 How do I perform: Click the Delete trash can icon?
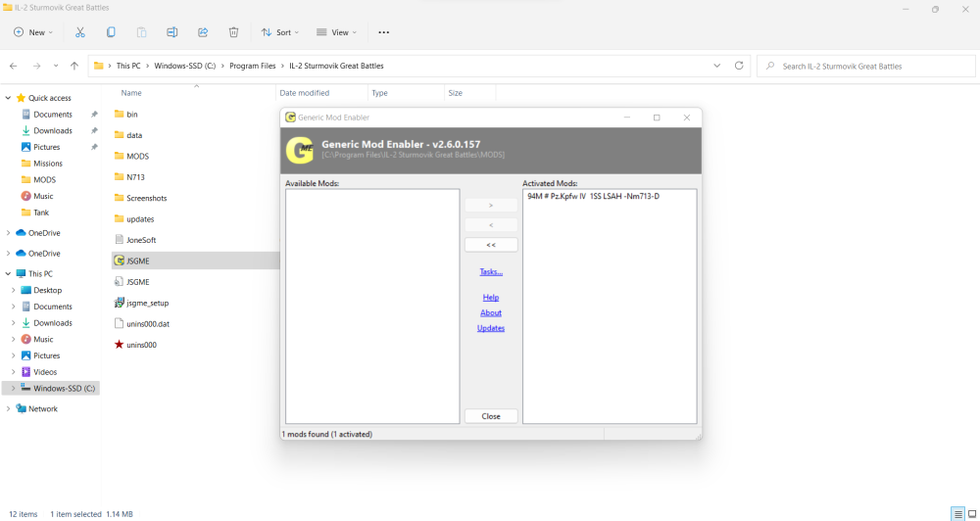(x=233, y=32)
